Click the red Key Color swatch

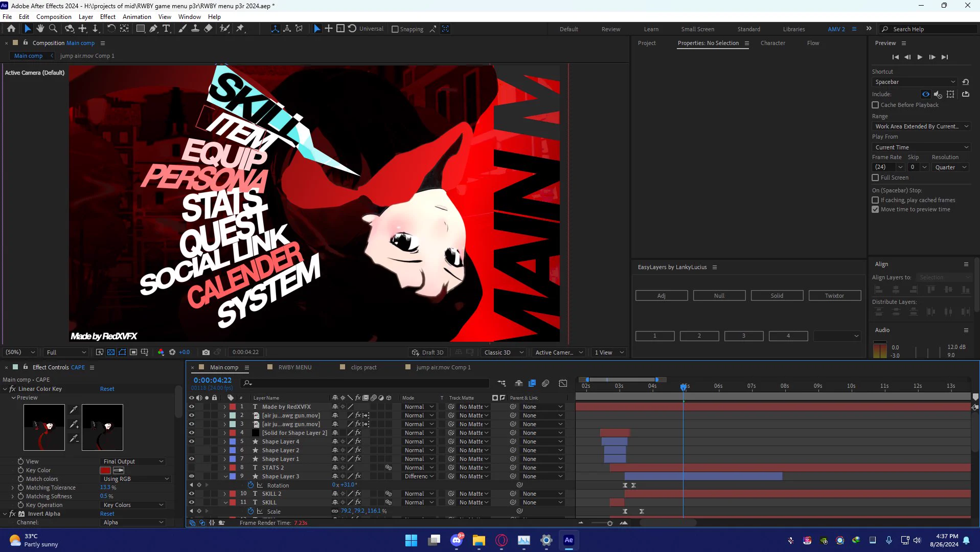pyautogui.click(x=105, y=470)
